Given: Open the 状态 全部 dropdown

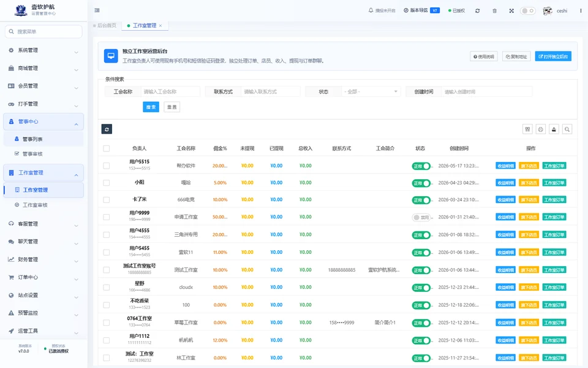Looking at the screenshot, I should click(x=371, y=91).
